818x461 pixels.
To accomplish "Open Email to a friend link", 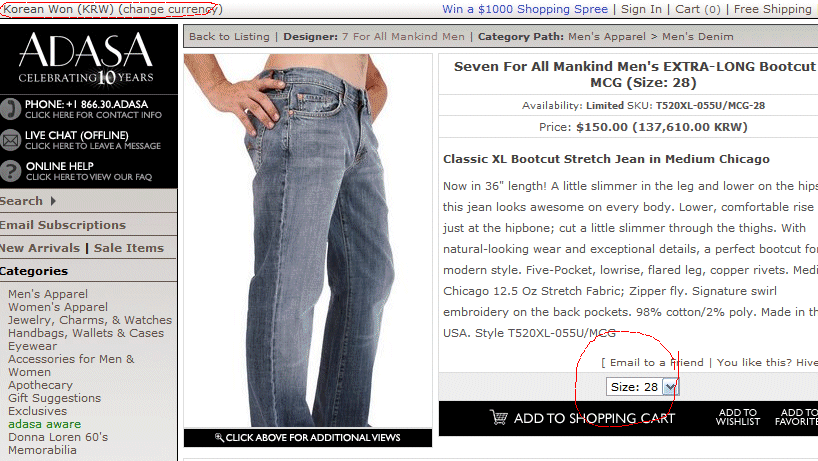I will point(656,362).
